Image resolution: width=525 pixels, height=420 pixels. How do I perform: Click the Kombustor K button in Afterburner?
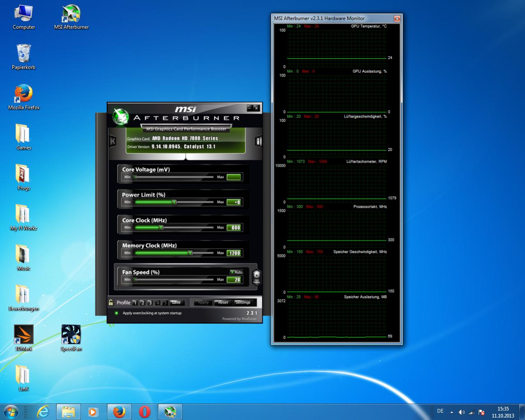[112, 142]
